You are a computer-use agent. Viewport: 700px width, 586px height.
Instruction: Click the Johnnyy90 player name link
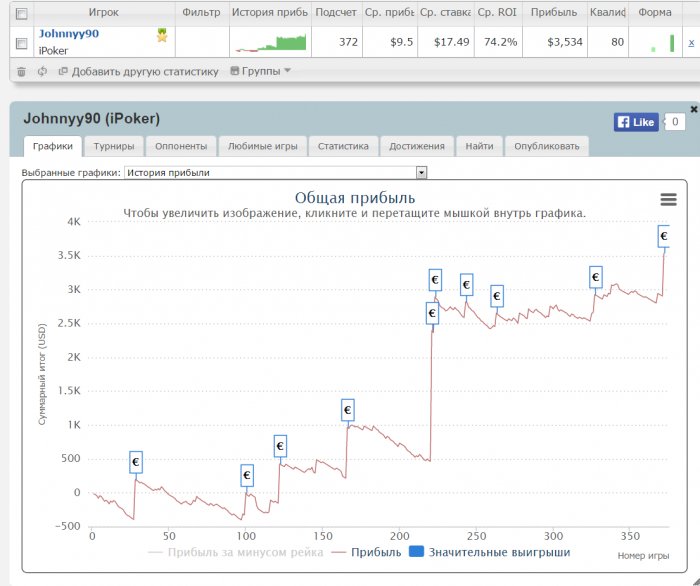click(68, 34)
